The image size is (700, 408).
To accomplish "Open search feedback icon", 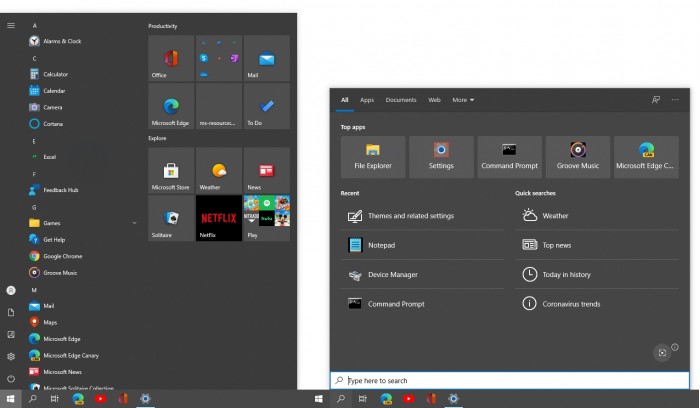I will pos(656,100).
